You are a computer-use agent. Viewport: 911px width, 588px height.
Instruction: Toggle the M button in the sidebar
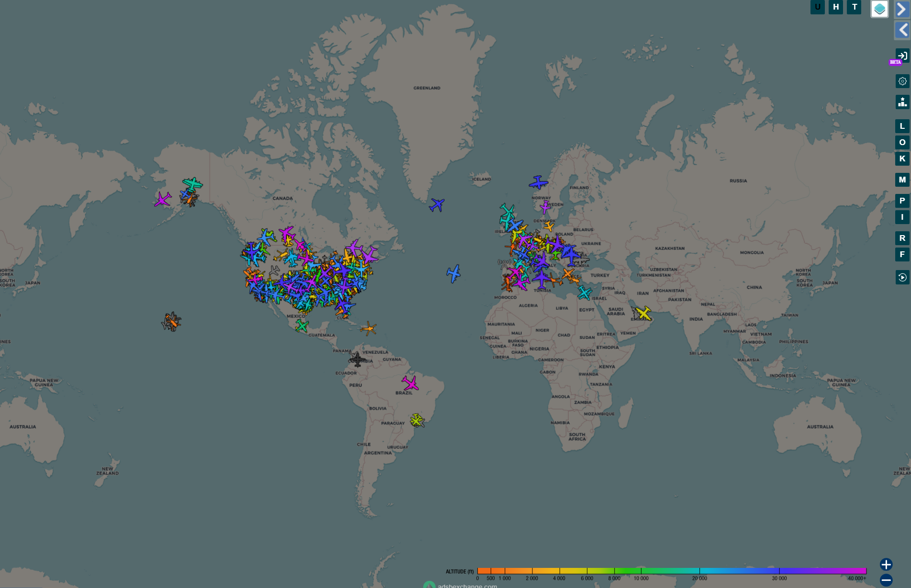[x=902, y=180]
